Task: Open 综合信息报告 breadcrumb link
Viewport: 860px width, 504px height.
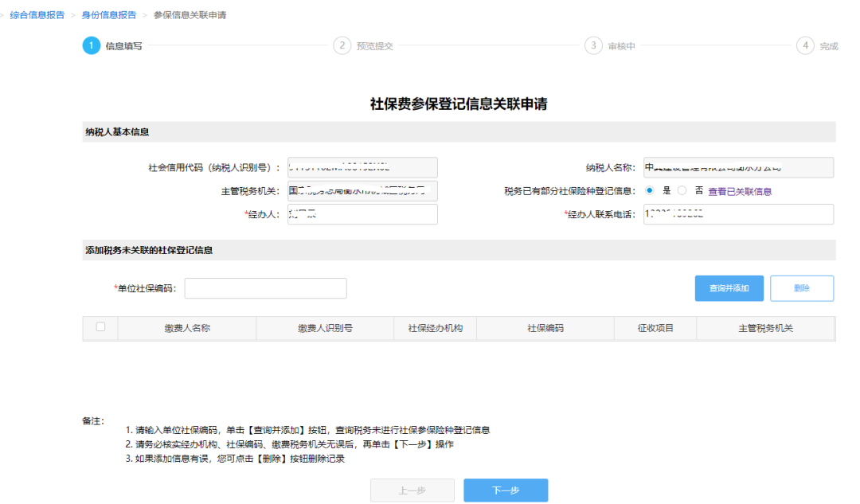Action: [x=37, y=15]
